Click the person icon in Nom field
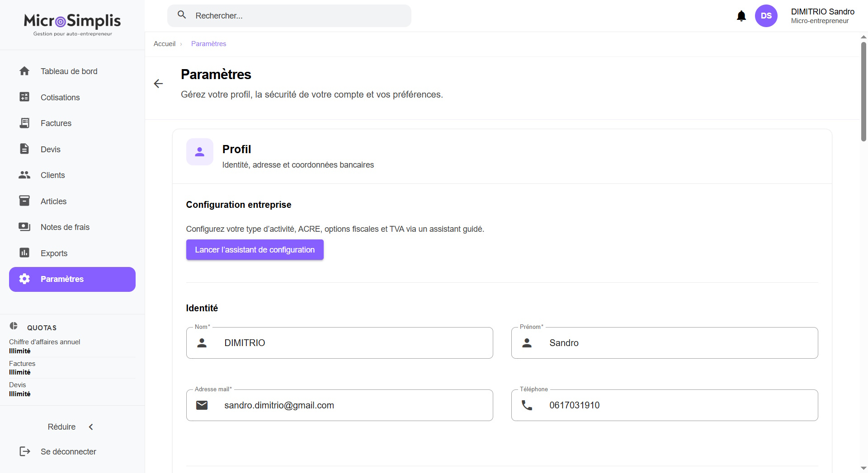This screenshot has height=473, width=868. coord(202,343)
